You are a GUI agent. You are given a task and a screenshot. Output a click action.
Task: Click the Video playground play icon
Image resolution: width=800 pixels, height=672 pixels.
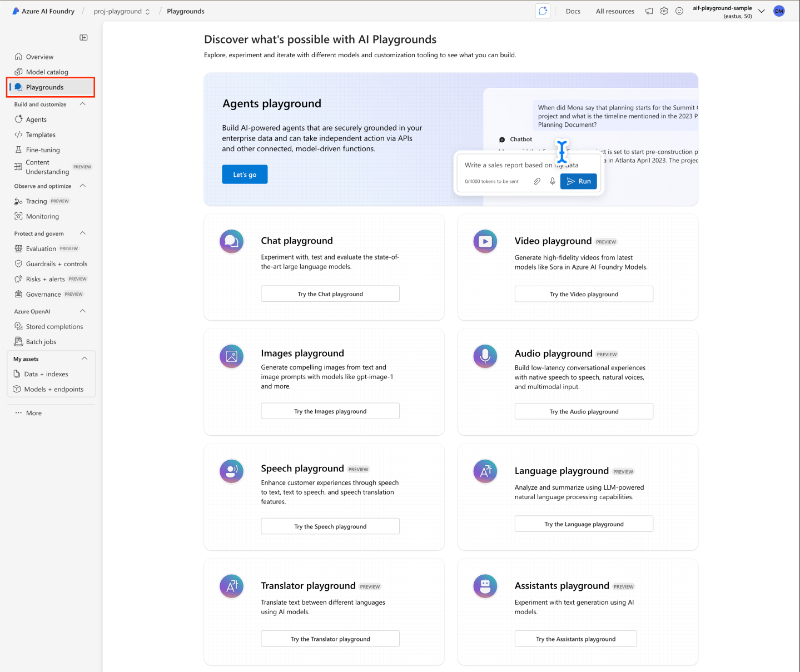coord(485,242)
